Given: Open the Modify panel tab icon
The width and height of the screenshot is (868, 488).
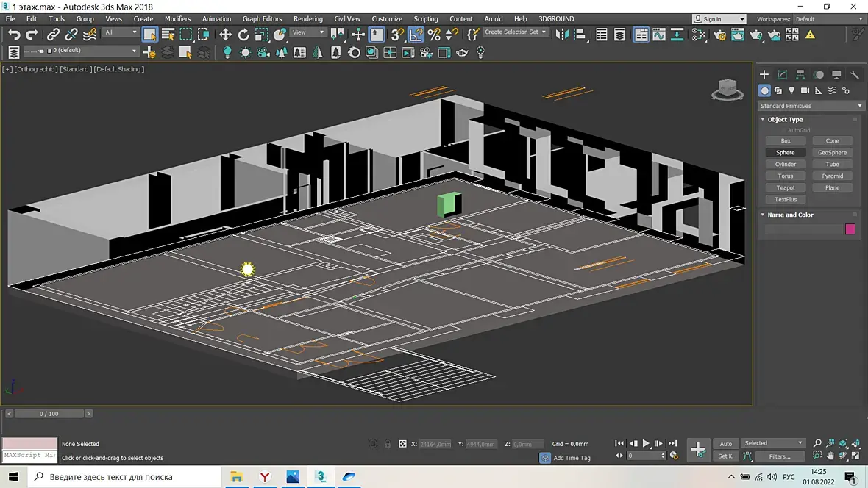Looking at the screenshot, I should (x=782, y=75).
